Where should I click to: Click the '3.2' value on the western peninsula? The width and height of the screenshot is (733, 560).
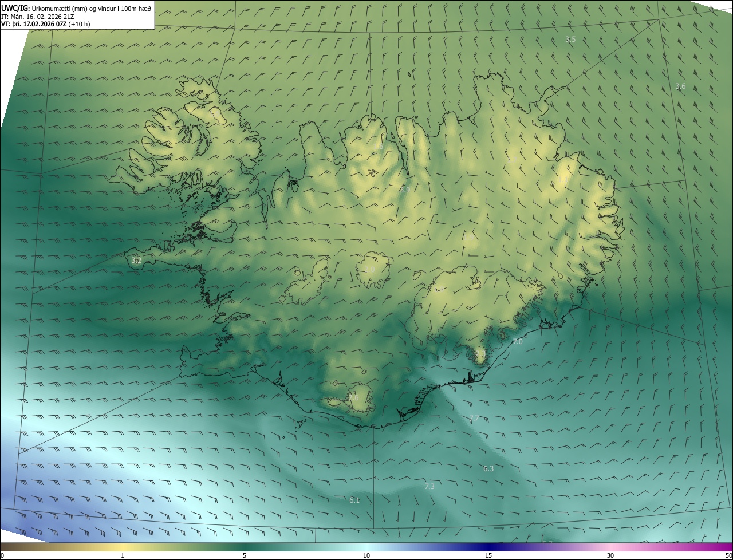[136, 261]
